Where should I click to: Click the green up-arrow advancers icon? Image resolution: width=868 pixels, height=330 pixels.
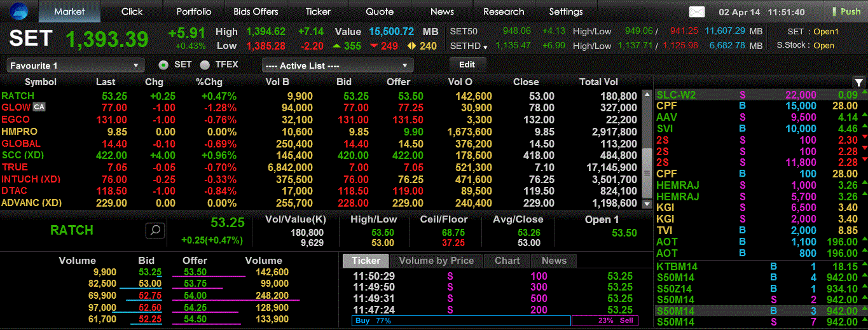tap(337, 46)
